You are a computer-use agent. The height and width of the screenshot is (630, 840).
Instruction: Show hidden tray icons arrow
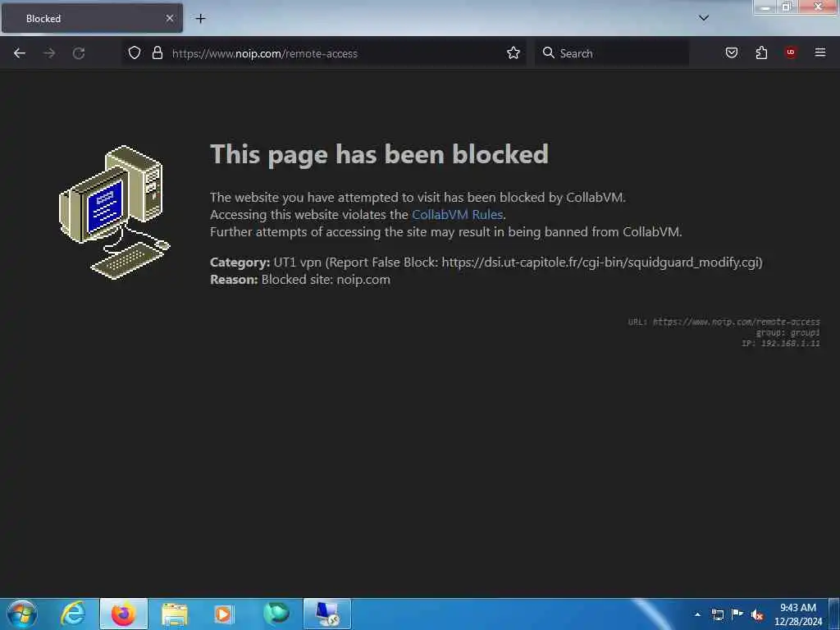tap(697, 614)
